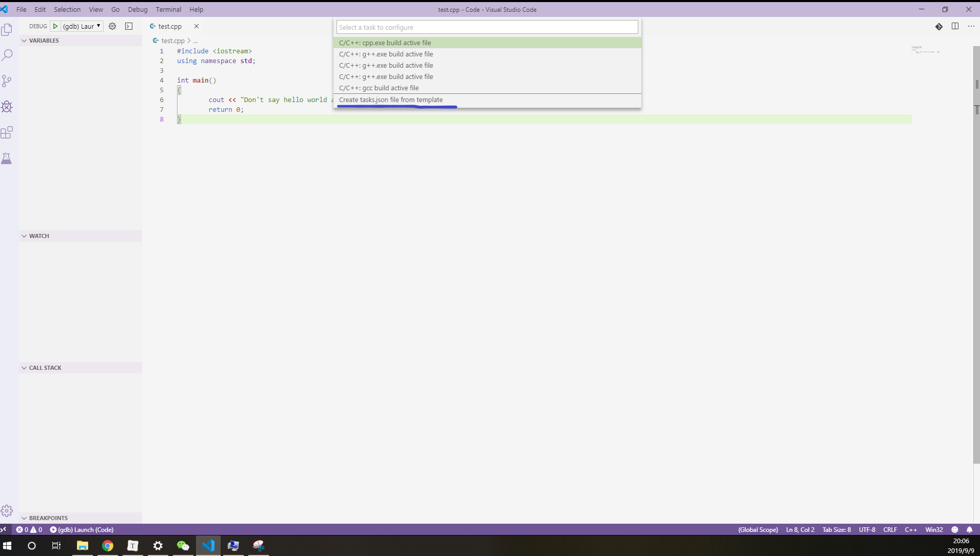Start debugging with the green play button
Viewport: 980px width, 556px height.
pos(55,26)
